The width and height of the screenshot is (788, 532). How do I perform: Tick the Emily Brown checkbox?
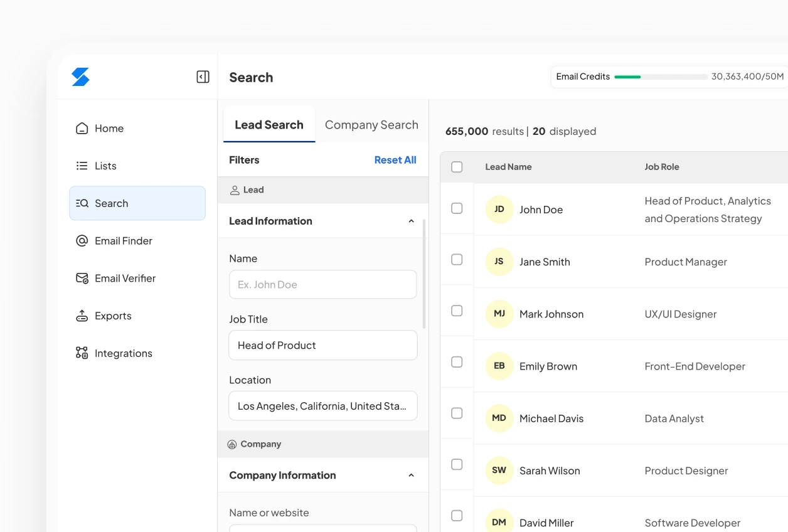pos(457,362)
